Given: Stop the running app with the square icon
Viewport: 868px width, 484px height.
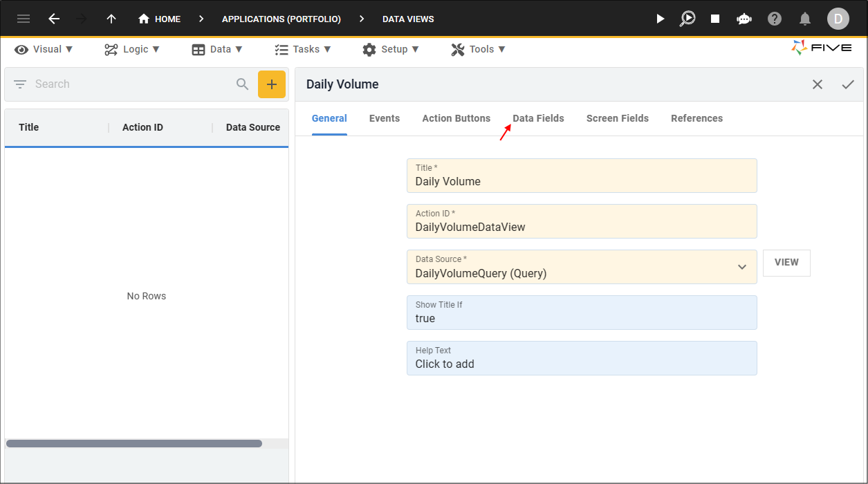Looking at the screenshot, I should click(715, 19).
